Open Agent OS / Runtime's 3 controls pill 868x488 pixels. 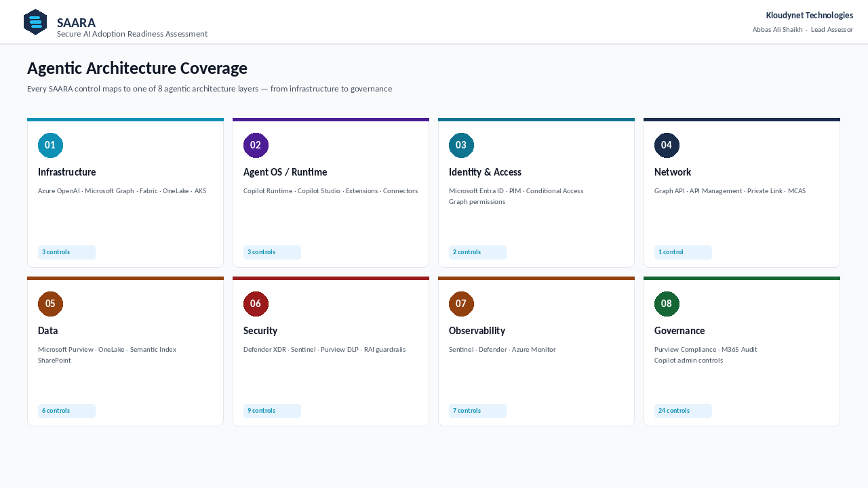pos(272,252)
